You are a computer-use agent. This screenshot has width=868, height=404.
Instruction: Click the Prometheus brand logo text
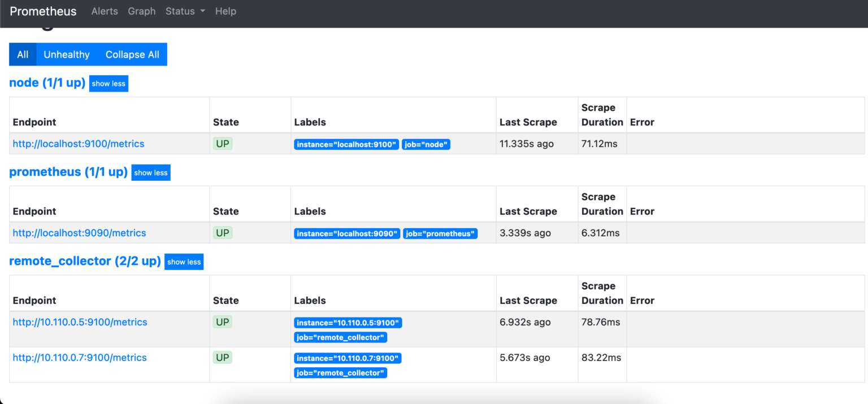[42, 11]
